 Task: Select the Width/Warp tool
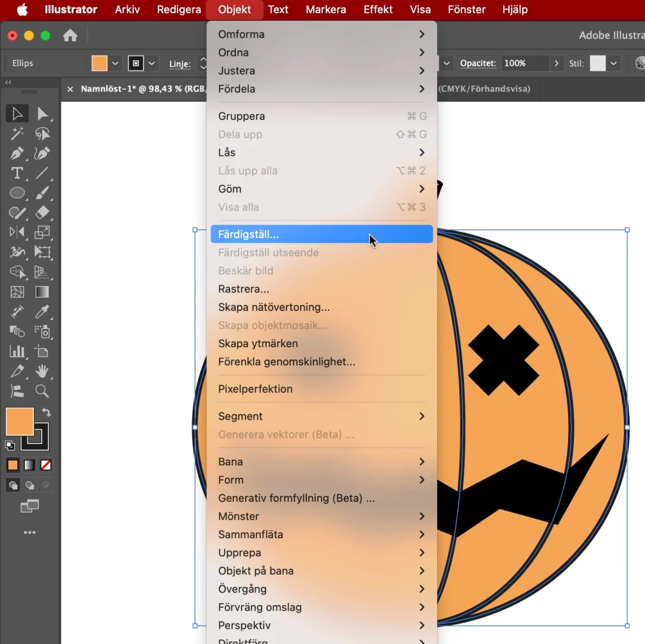[17, 252]
